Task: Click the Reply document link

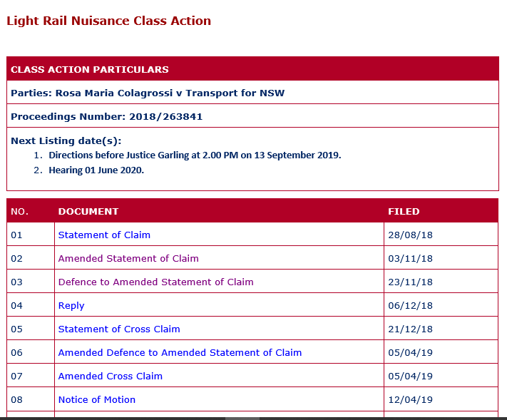Action: click(71, 305)
